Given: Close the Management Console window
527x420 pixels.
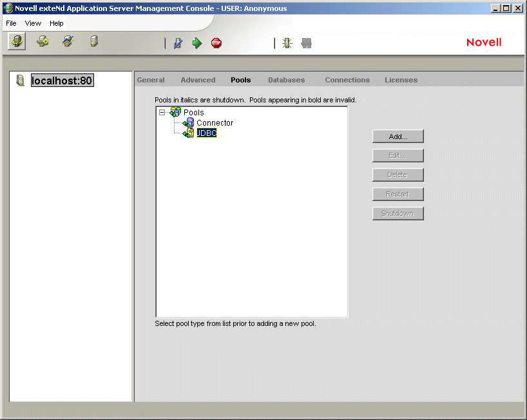Looking at the screenshot, I should (518, 8).
